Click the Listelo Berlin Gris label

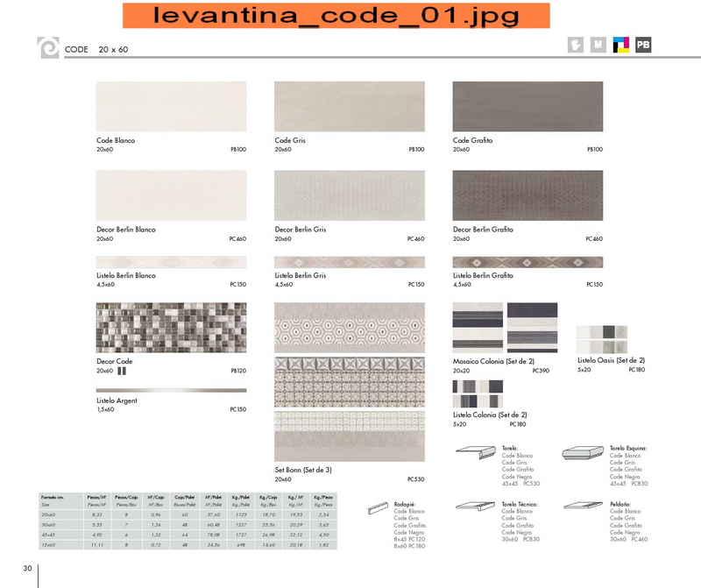(x=301, y=275)
